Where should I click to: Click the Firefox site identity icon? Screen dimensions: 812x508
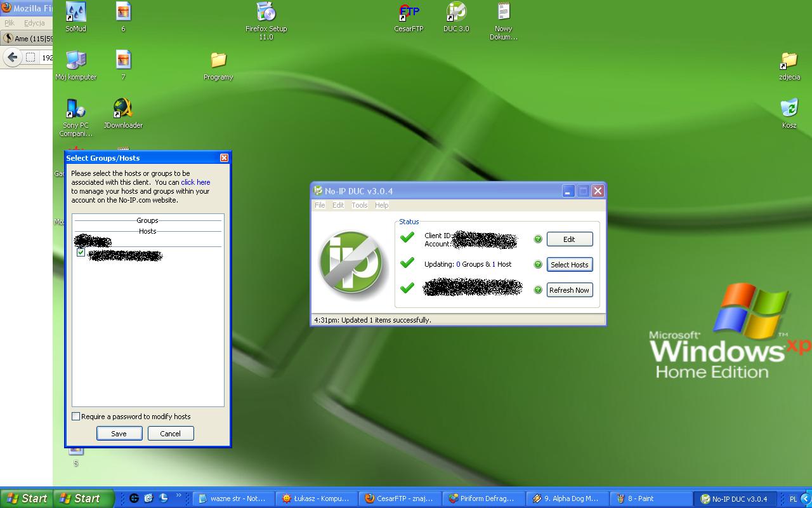point(30,57)
